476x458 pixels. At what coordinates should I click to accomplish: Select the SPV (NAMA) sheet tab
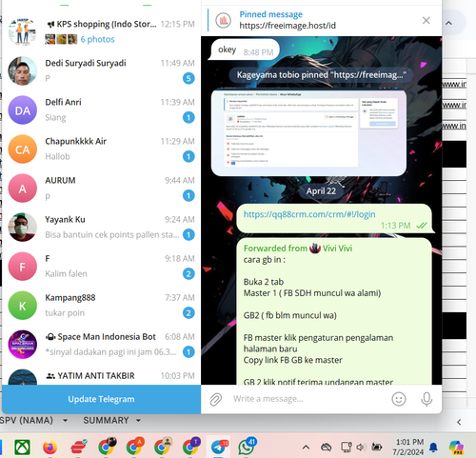pos(27,420)
